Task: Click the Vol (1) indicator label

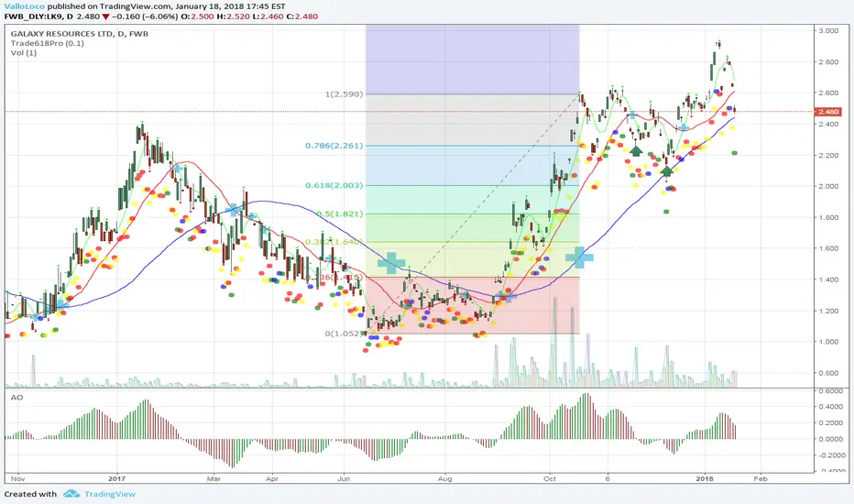Action: [24, 53]
